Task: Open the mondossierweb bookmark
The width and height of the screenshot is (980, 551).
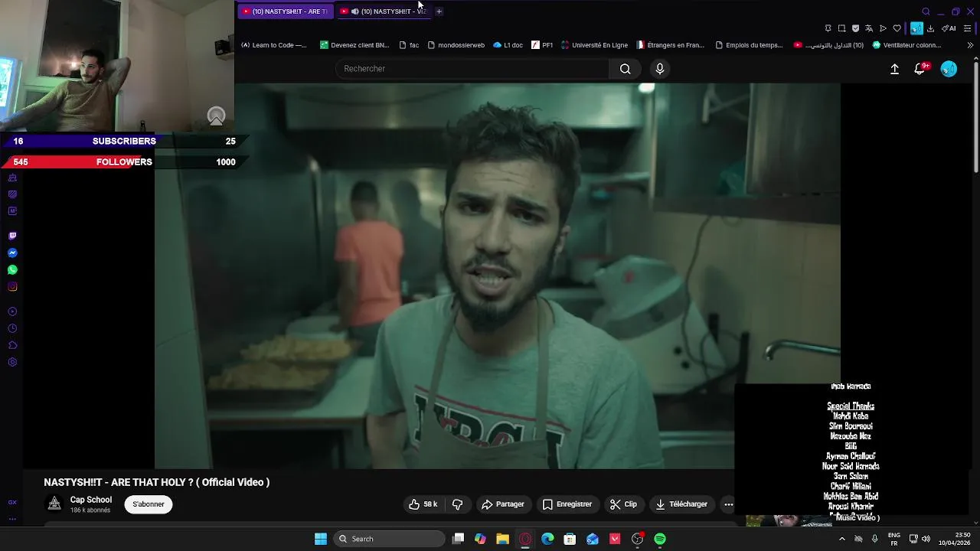Action: coord(456,45)
